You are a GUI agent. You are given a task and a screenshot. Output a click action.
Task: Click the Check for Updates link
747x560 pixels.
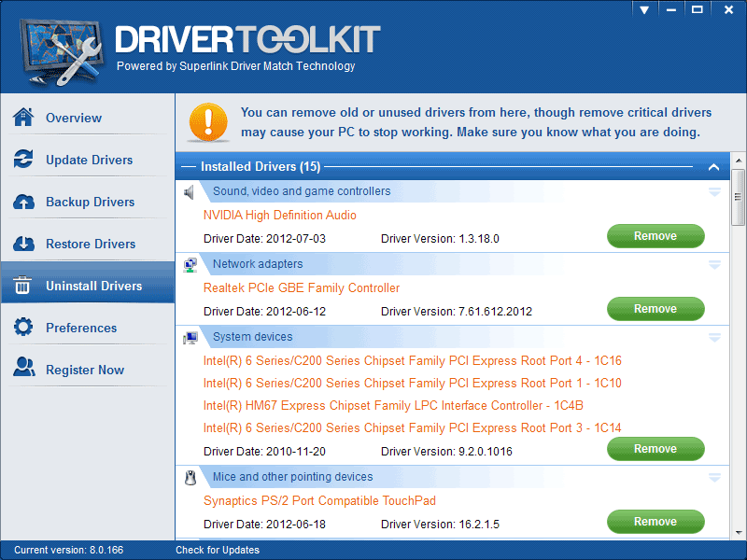click(x=218, y=550)
